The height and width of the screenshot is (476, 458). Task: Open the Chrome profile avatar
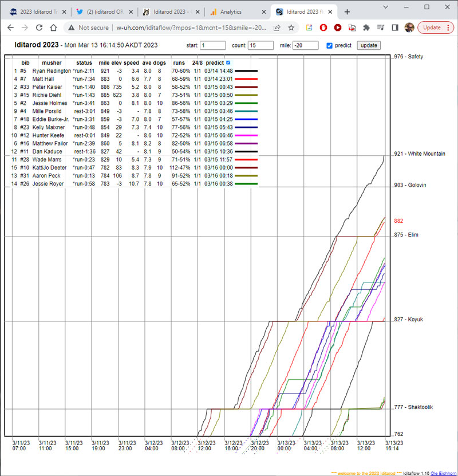[x=409, y=27]
